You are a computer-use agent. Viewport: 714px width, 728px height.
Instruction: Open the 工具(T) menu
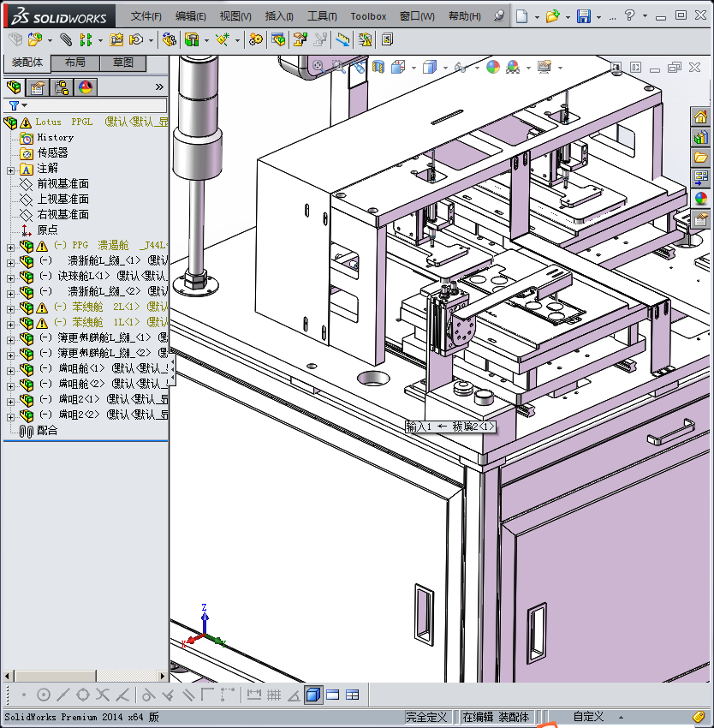pyautogui.click(x=322, y=16)
